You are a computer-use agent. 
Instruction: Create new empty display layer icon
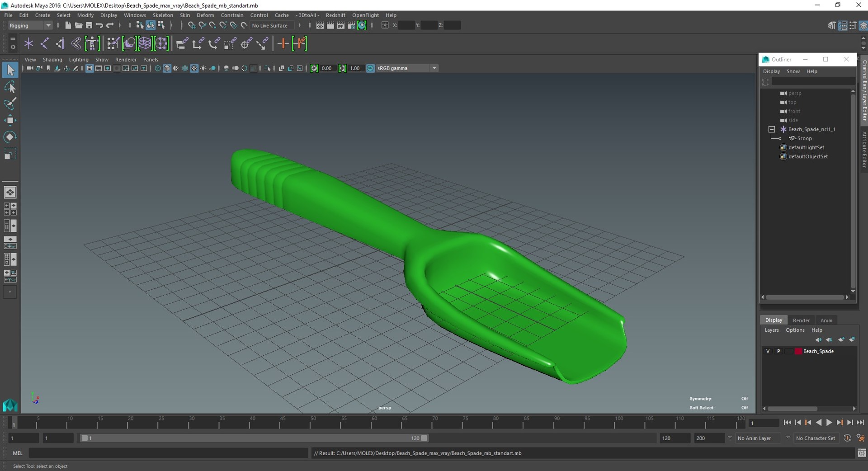[841, 339]
